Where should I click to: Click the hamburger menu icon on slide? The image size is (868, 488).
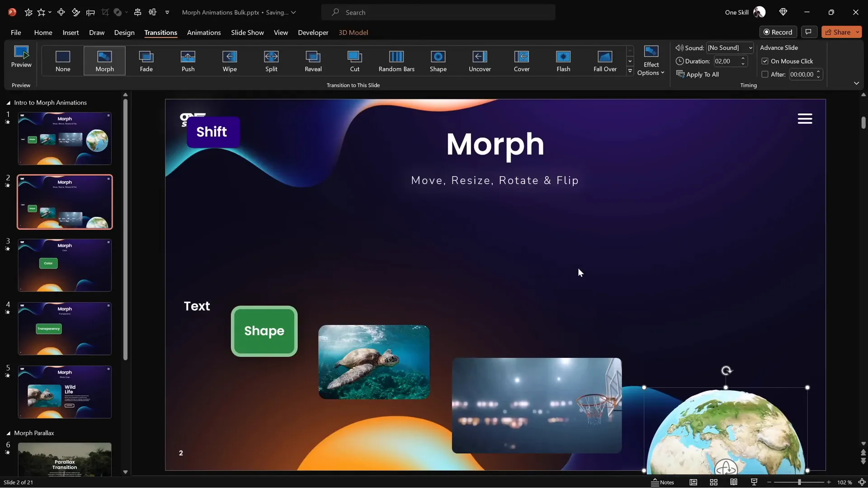tap(805, 119)
